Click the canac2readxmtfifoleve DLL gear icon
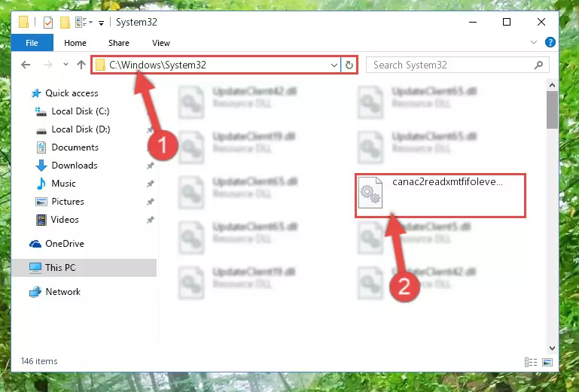Image resolution: width=579 pixels, height=392 pixels. click(370, 193)
